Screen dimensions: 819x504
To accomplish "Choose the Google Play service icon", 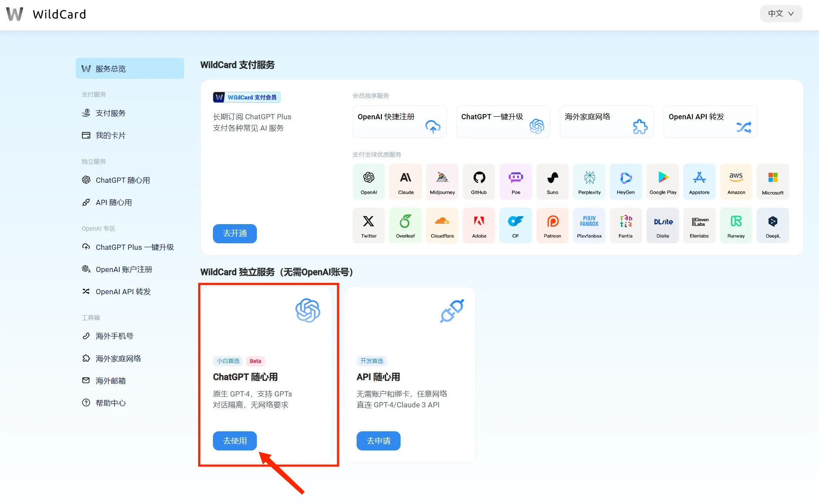I will coord(663,181).
